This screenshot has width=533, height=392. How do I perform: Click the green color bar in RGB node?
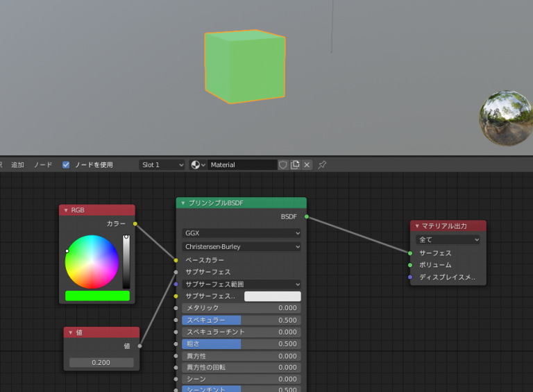[97, 296]
